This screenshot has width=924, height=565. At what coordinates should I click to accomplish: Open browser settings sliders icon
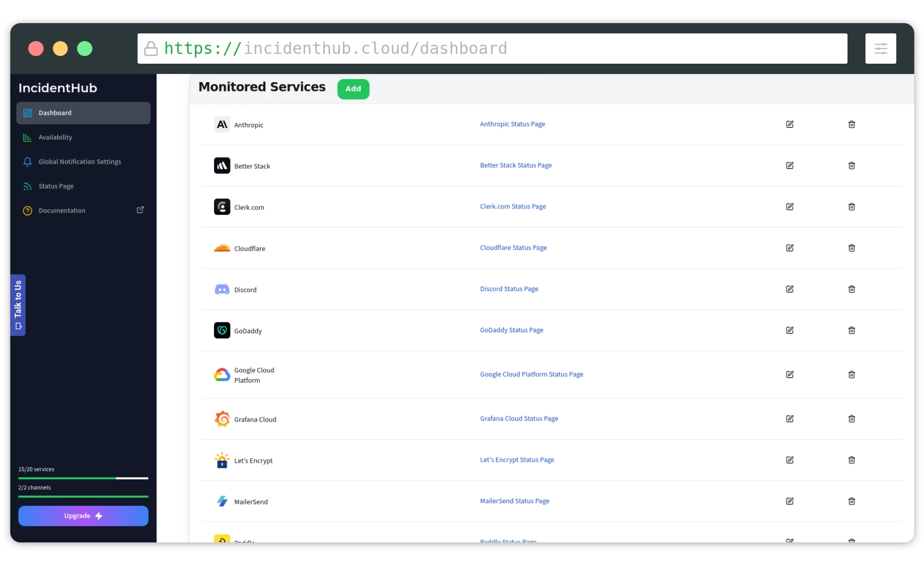click(x=880, y=48)
